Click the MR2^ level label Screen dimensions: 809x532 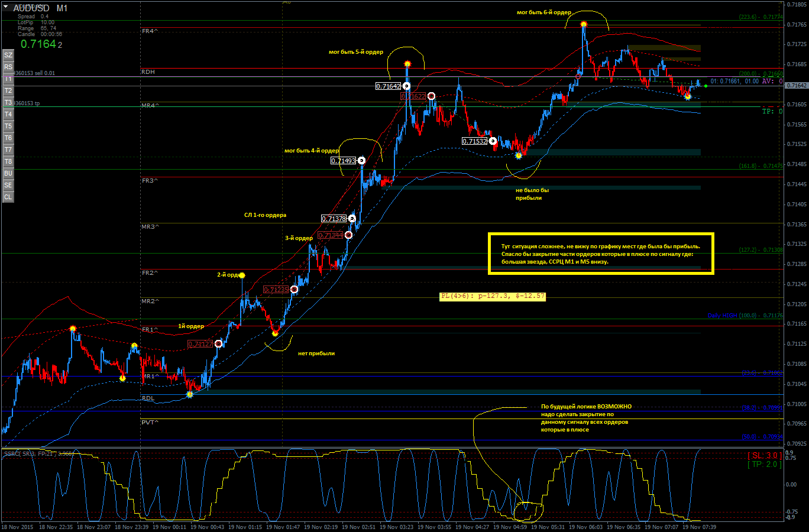(150, 301)
